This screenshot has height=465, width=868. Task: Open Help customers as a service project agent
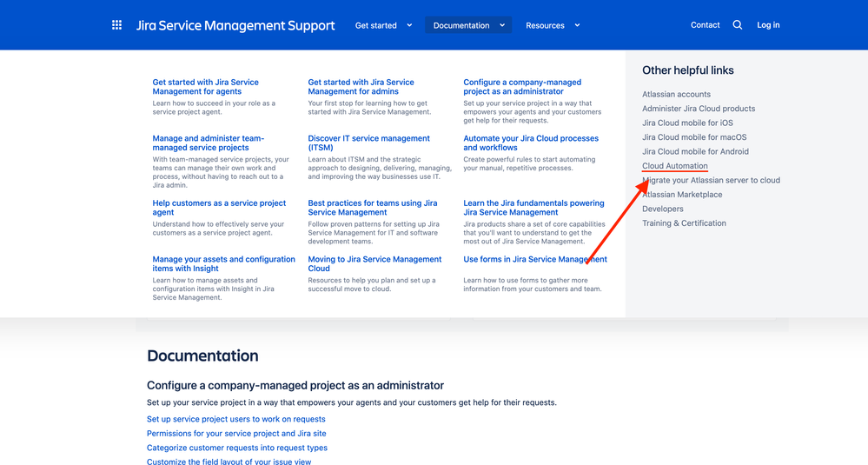(219, 208)
